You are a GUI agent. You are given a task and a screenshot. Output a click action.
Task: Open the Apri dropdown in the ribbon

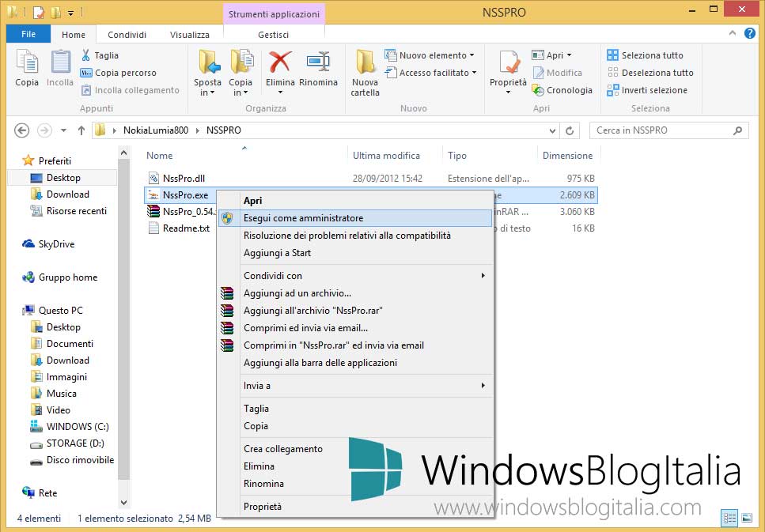click(551, 55)
